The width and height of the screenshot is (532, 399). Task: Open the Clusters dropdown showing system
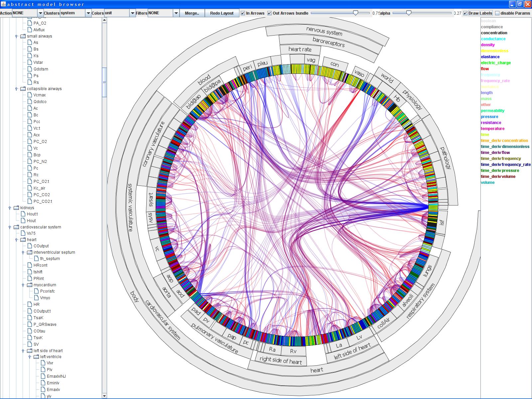[x=88, y=13]
